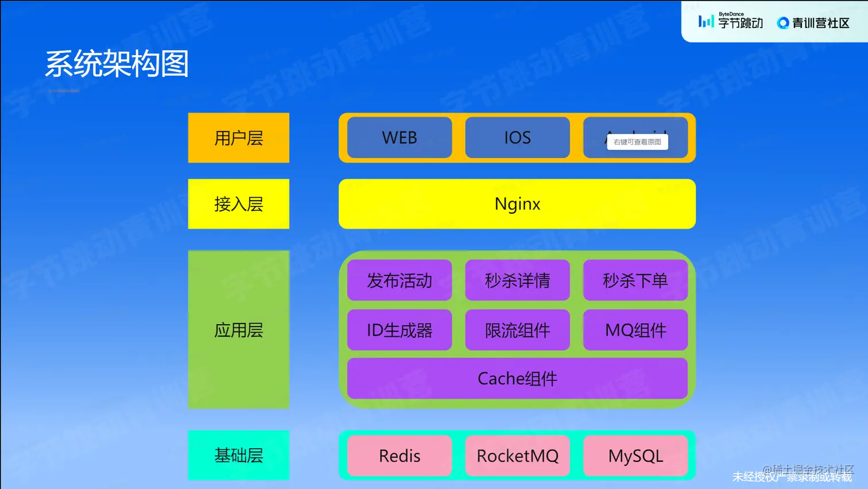
Task: Select the 秒杀详情 purple block
Action: click(517, 280)
